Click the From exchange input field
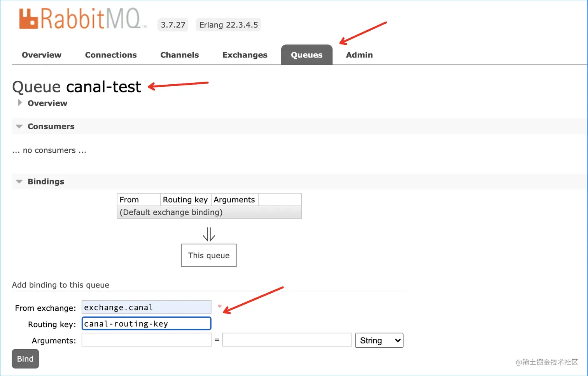This screenshot has height=376, width=588. pyautogui.click(x=146, y=307)
